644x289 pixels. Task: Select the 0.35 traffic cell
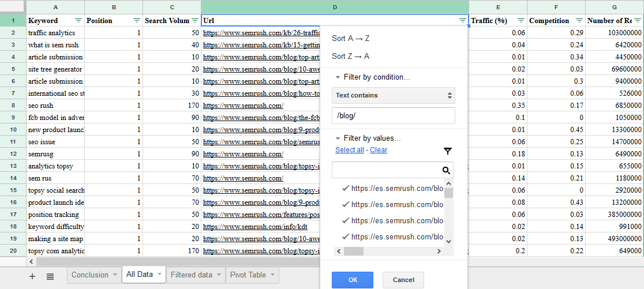click(x=498, y=106)
